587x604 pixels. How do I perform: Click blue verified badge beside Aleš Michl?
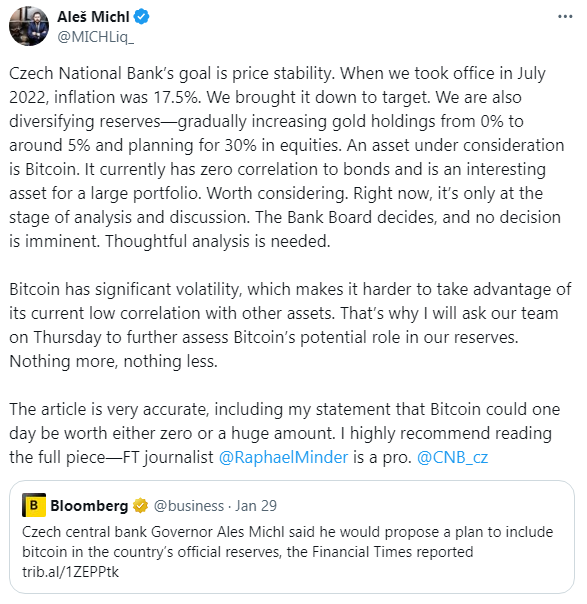tap(141, 17)
